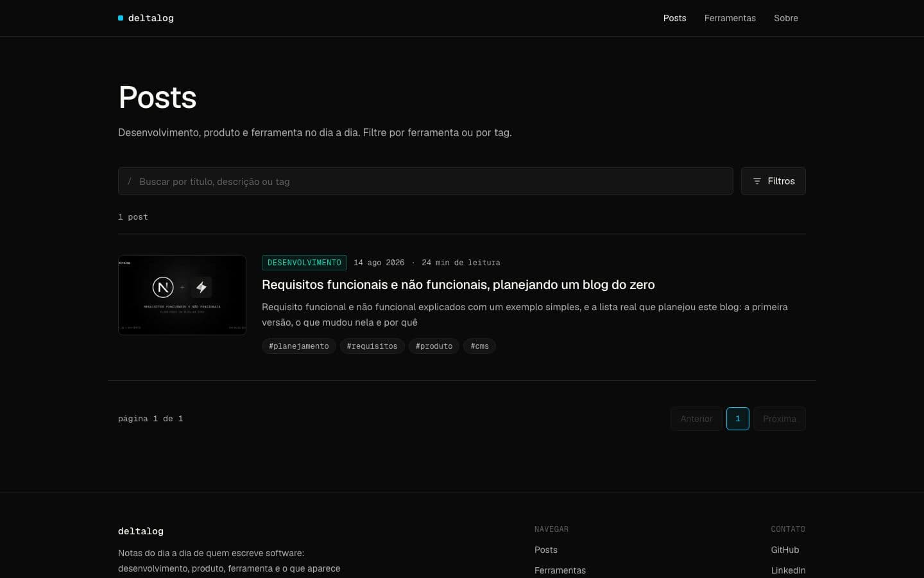Filter by the #requisitos tag
Image resolution: width=924 pixels, height=578 pixels.
click(372, 346)
